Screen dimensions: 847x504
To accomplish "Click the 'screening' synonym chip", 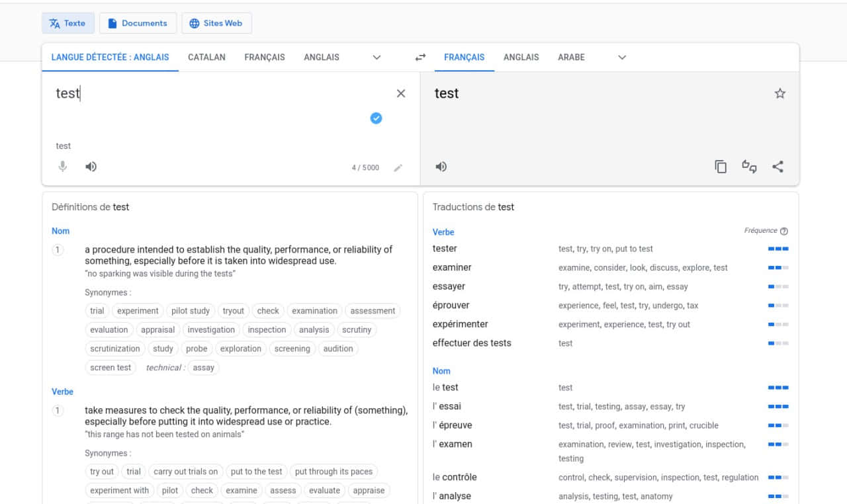I will pyautogui.click(x=292, y=349).
